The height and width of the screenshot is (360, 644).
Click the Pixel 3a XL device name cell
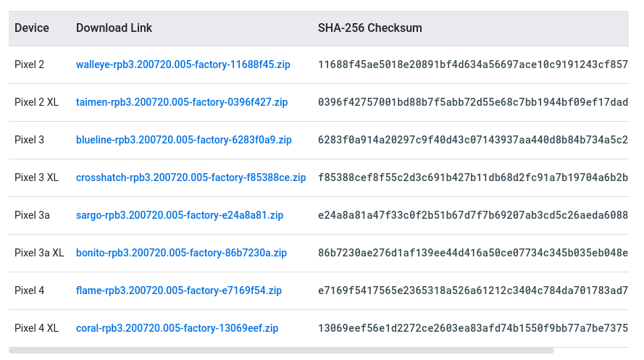tap(39, 253)
